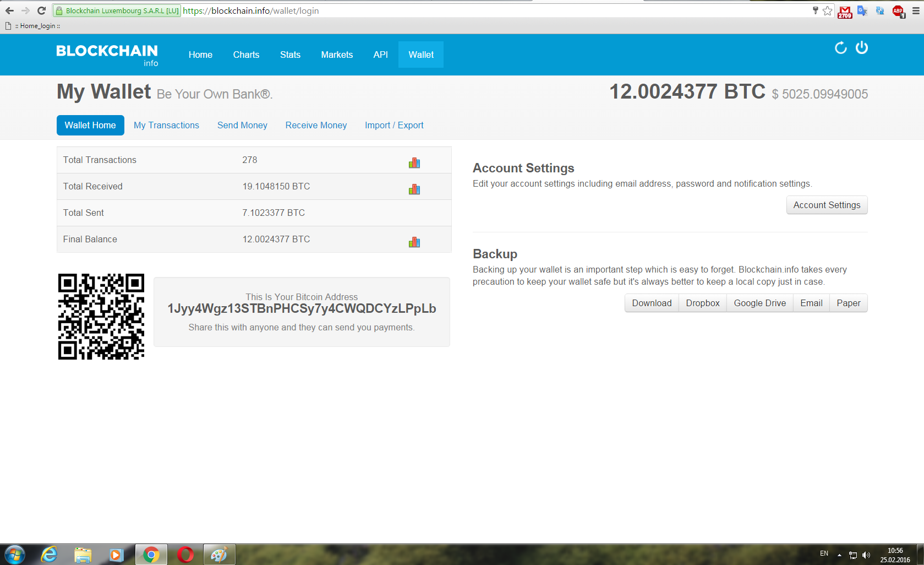Open Stats in top navigation
This screenshot has height=565, width=924.
click(x=290, y=55)
